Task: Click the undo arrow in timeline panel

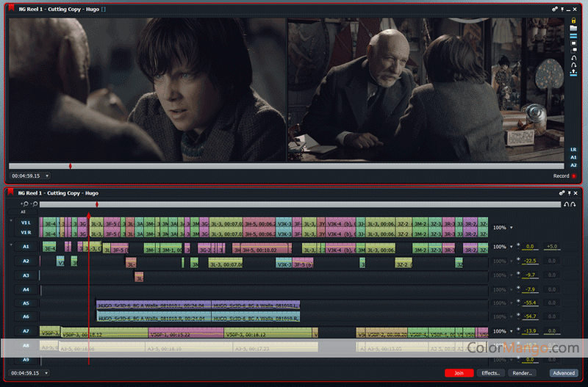Action: click(x=566, y=204)
